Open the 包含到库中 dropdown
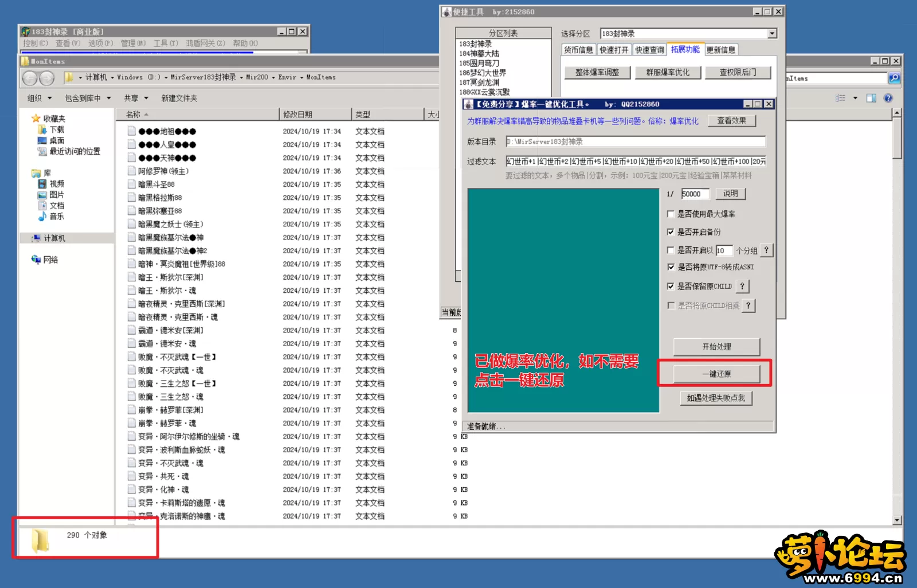Viewport: 917px width, 588px height. tap(88, 98)
